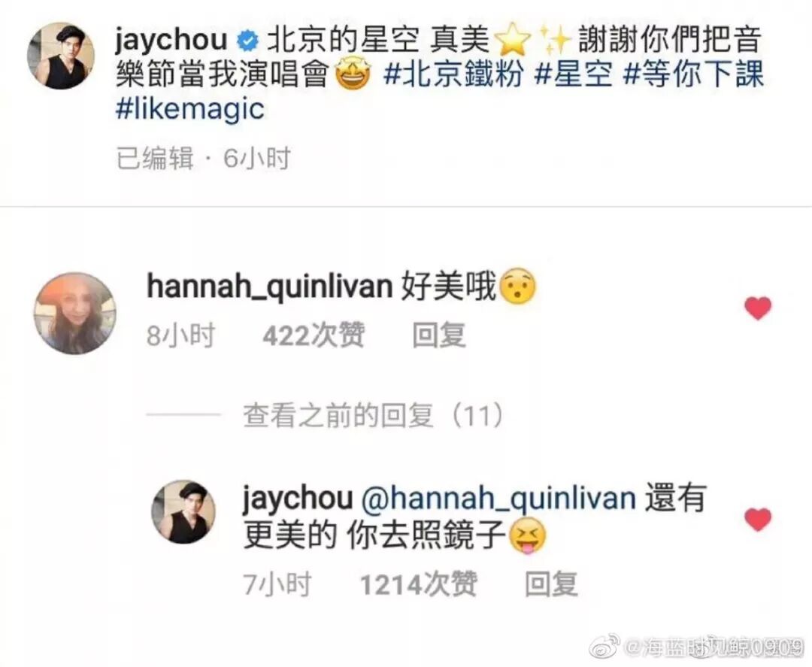Click the jaychou username in the caption
This screenshot has height=667, width=812.
click(171, 42)
